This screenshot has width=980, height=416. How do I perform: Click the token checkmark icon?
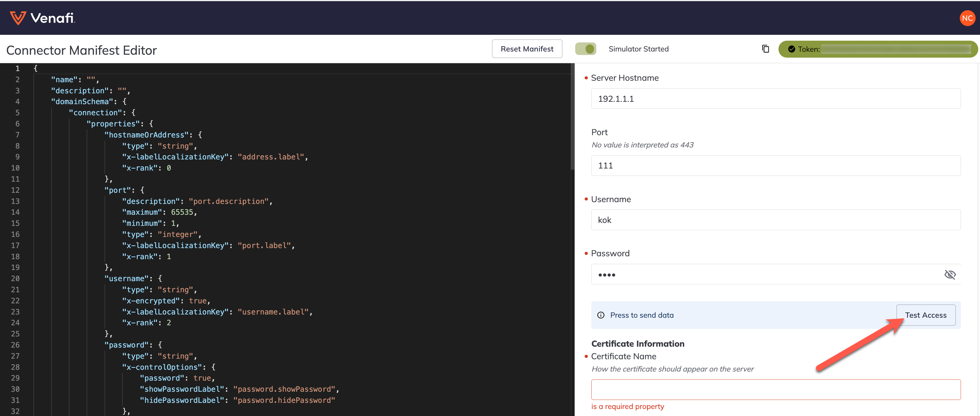click(x=791, y=49)
